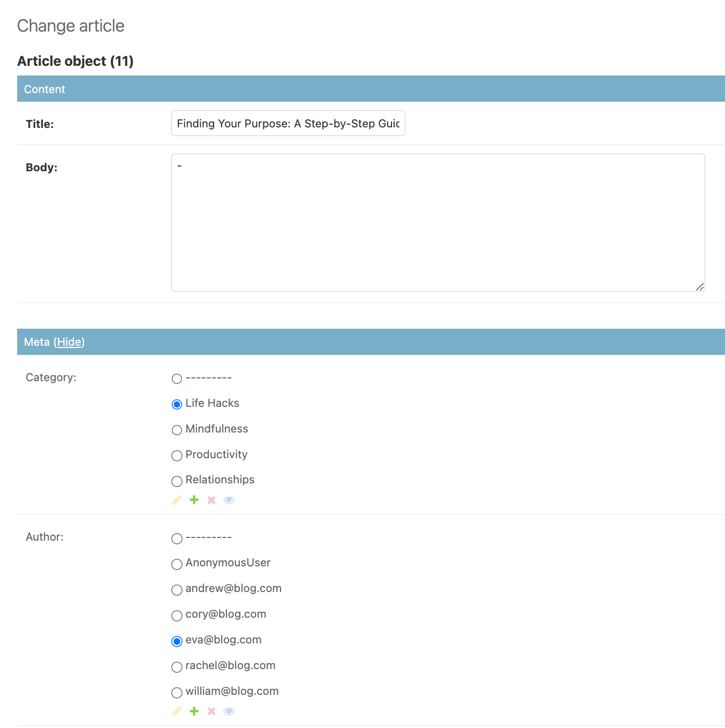Screen dimensions: 725x728
Task: Select cory@blog.com as the author
Action: click(x=177, y=616)
